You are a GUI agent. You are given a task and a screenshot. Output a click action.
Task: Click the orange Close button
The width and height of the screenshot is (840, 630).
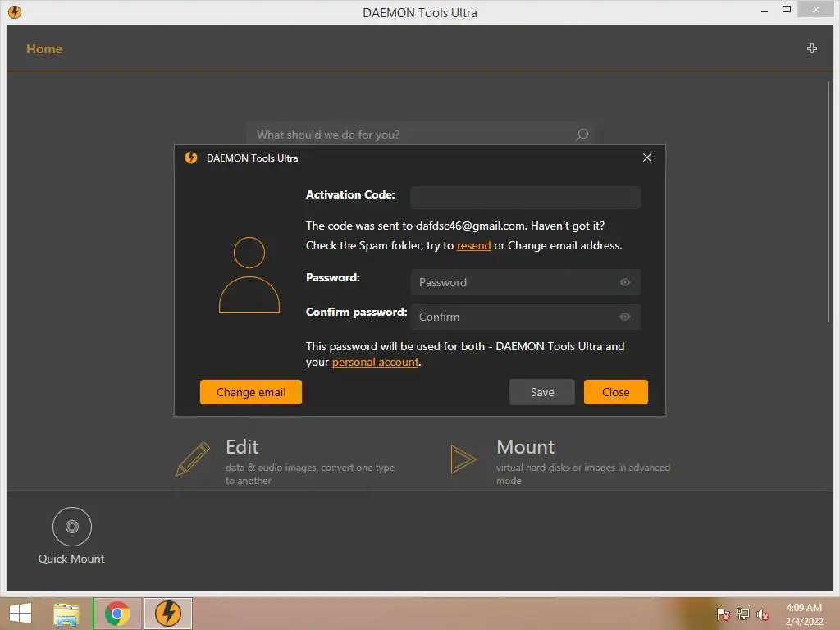click(x=615, y=392)
